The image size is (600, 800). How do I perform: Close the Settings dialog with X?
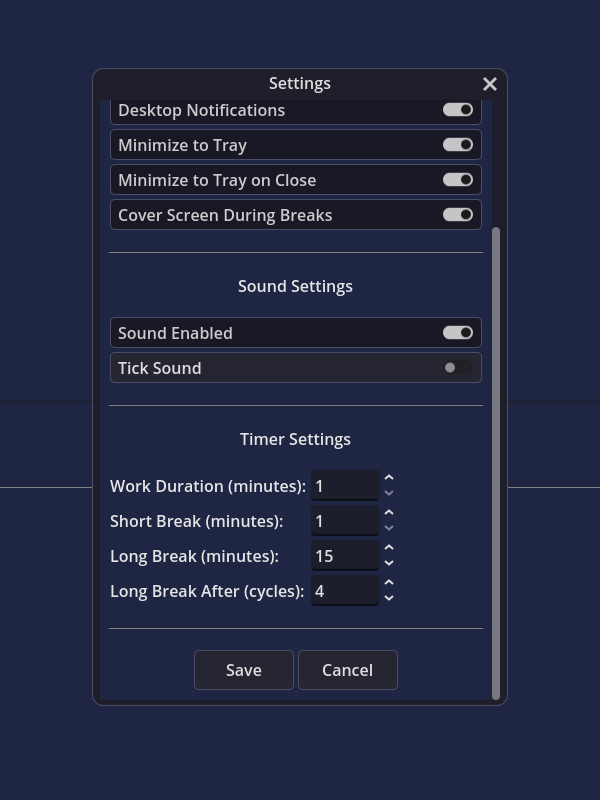tap(490, 84)
